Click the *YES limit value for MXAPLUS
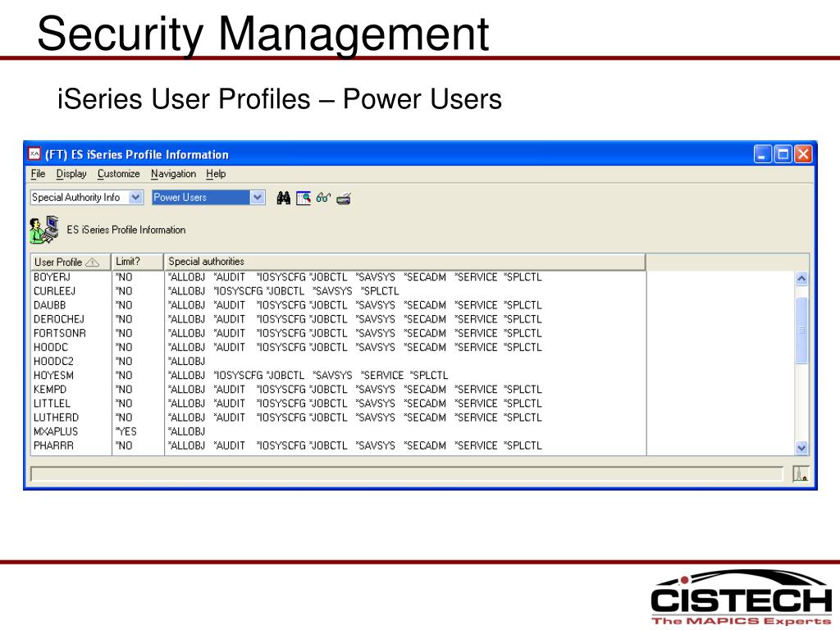Screen dimensions: 840x630 pos(126,431)
